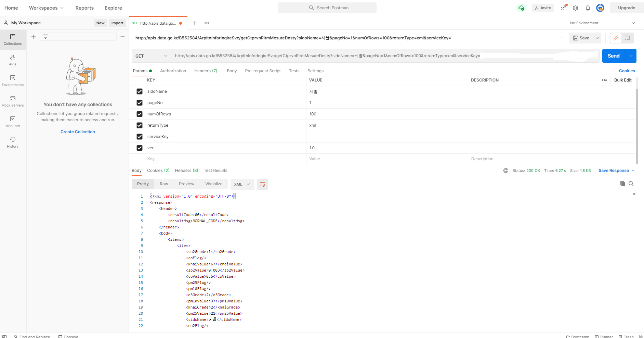Uncheck the sidoName parameter
This screenshot has height=338, width=644.
coord(140,91)
